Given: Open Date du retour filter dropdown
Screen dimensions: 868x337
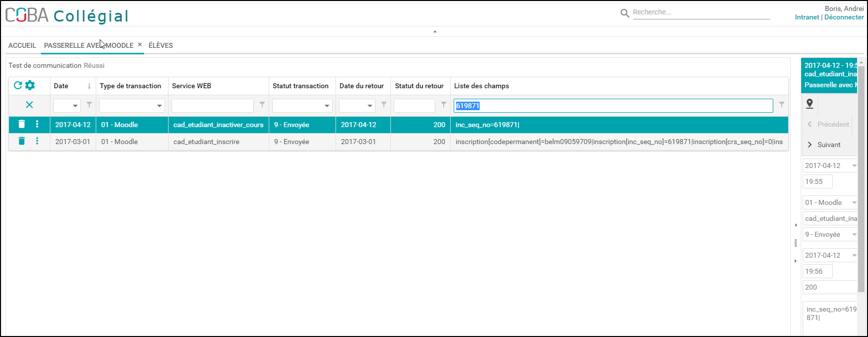Looking at the screenshot, I should click(x=370, y=106).
